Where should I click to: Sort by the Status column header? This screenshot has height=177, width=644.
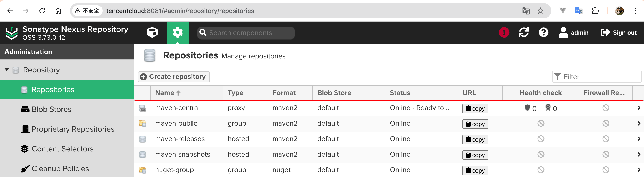(421, 93)
